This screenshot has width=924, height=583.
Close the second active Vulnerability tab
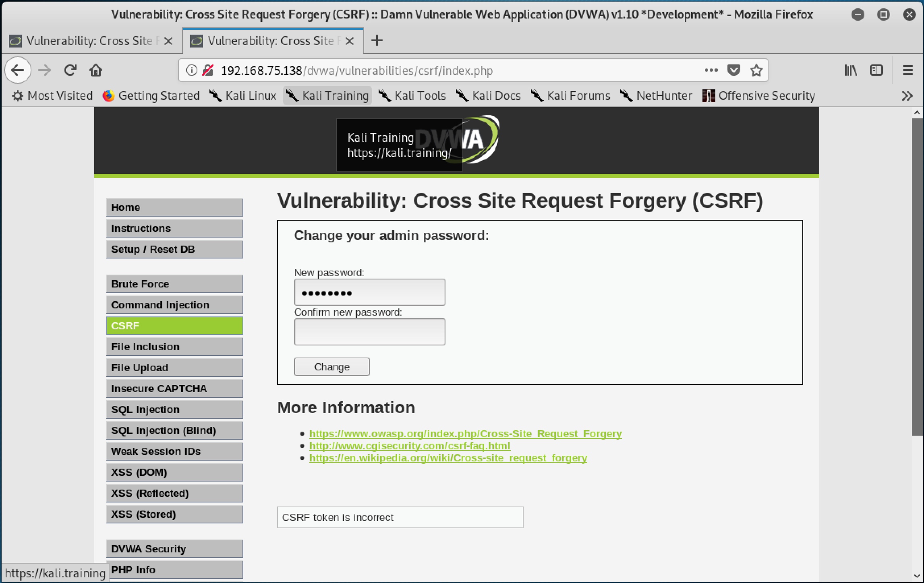click(350, 41)
